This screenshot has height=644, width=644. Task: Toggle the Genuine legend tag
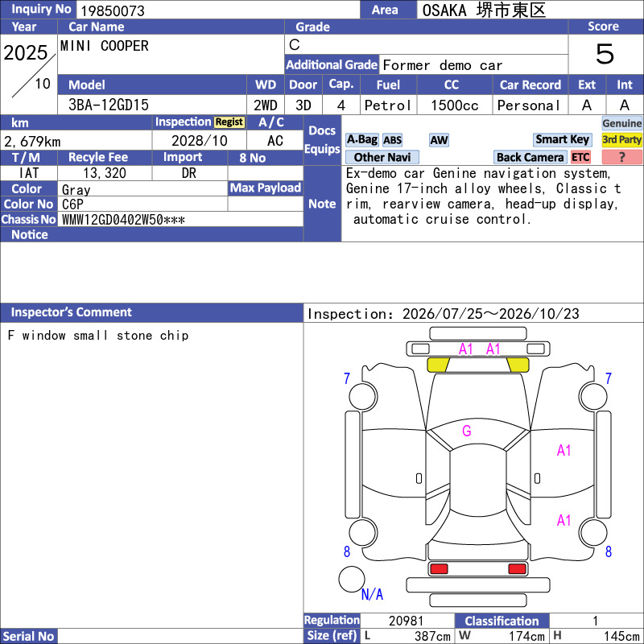[x=621, y=123]
